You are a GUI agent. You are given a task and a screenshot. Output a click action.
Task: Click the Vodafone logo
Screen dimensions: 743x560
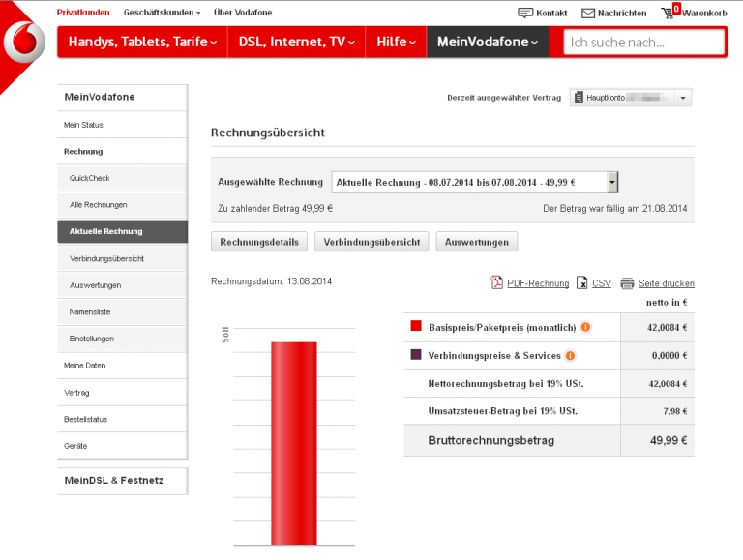coord(24,42)
